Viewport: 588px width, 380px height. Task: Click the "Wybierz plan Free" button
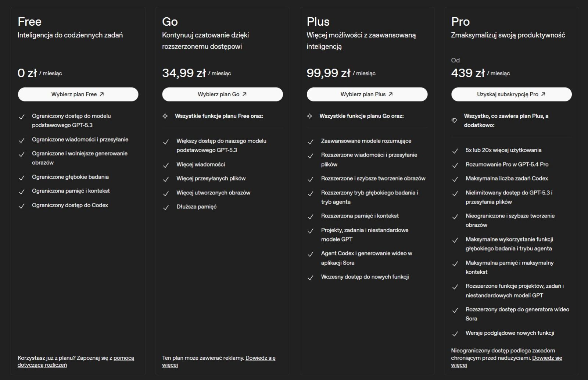[78, 94]
